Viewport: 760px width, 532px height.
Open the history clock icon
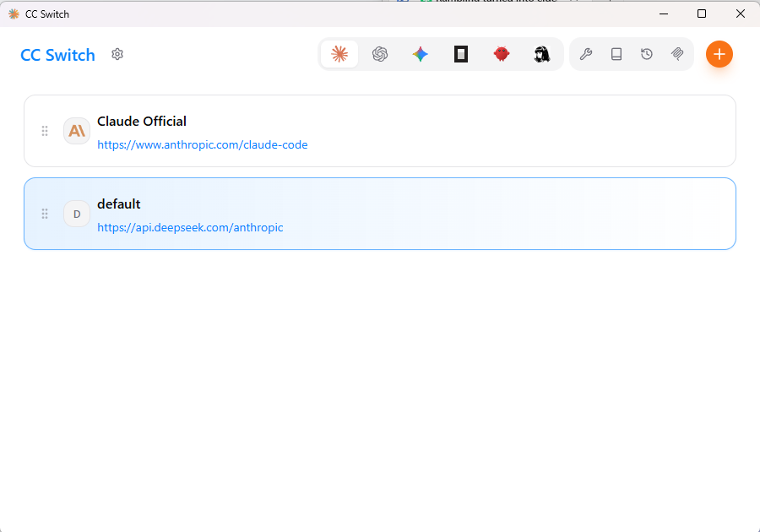click(647, 54)
